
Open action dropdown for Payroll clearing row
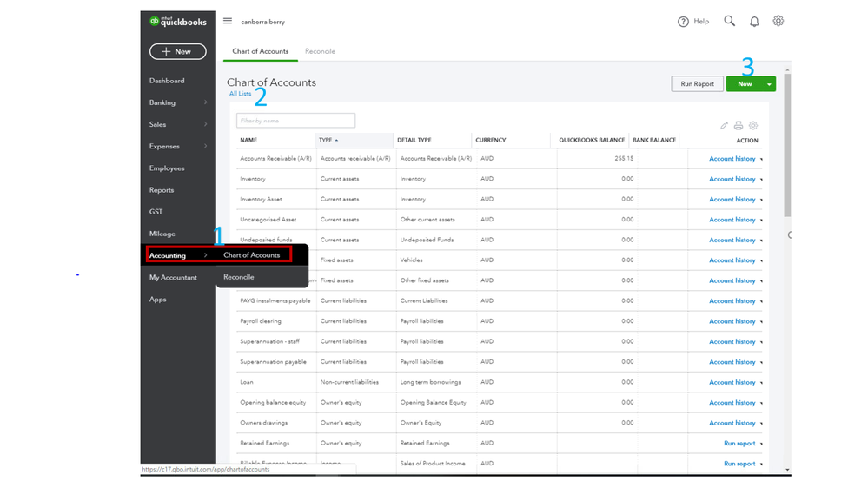[x=761, y=322]
